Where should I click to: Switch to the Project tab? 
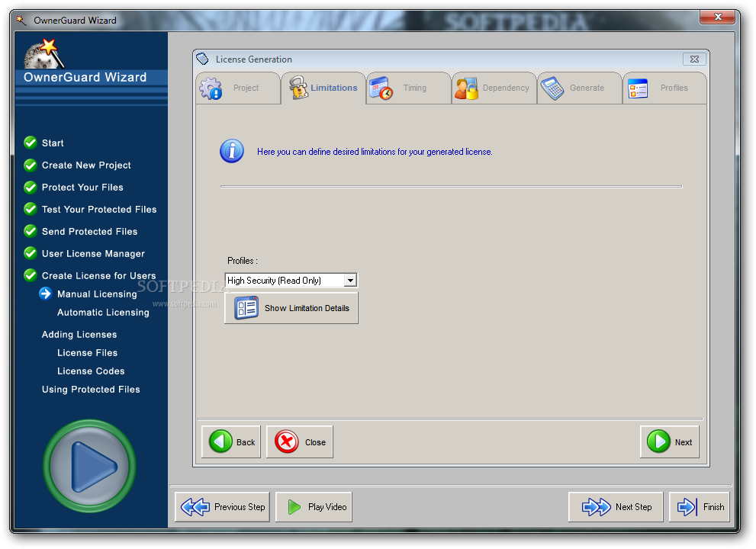[x=238, y=88]
